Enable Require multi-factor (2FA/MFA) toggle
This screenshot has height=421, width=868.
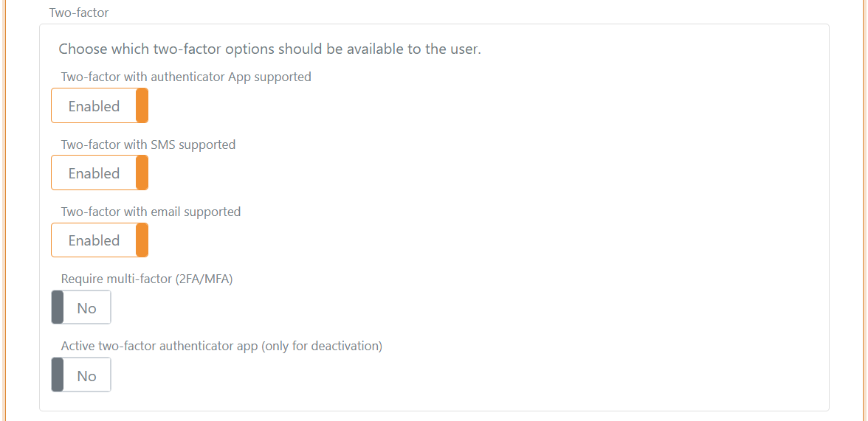tap(81, 307)
